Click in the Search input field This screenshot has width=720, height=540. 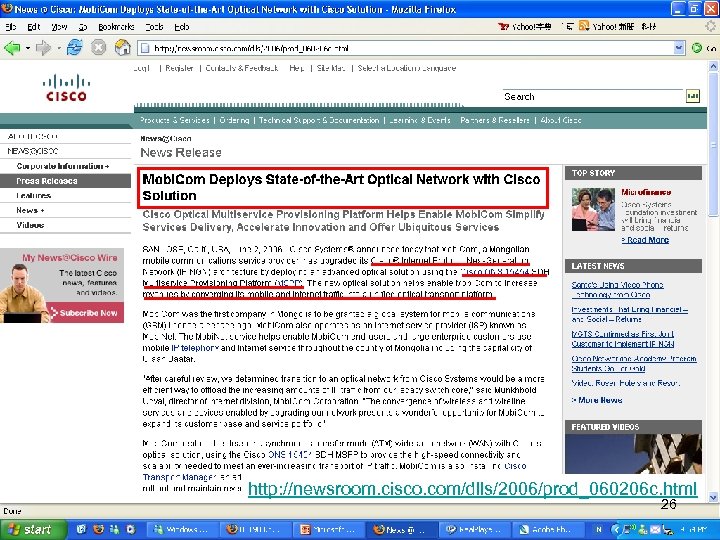pos(593,96)
